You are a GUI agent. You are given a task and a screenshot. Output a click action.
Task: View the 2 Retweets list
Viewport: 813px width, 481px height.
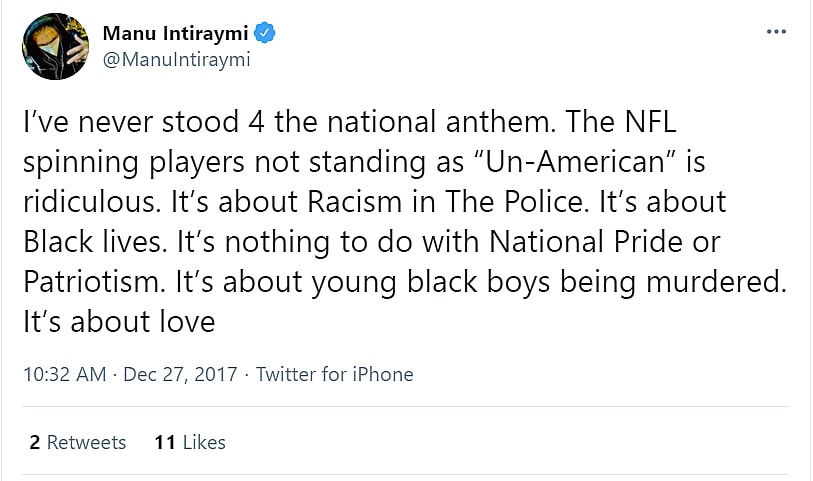tap(78, 442)
